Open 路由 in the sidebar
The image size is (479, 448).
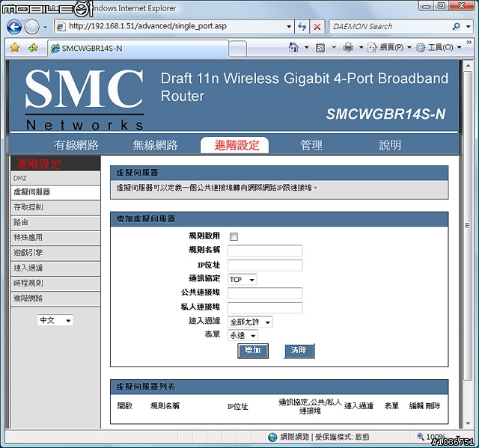coord(55,222)
